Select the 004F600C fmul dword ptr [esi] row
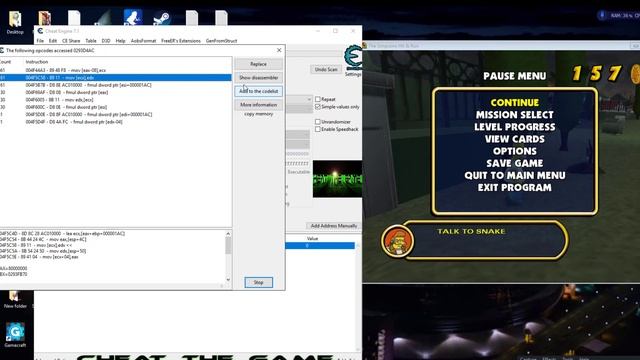 click(116, 107)
